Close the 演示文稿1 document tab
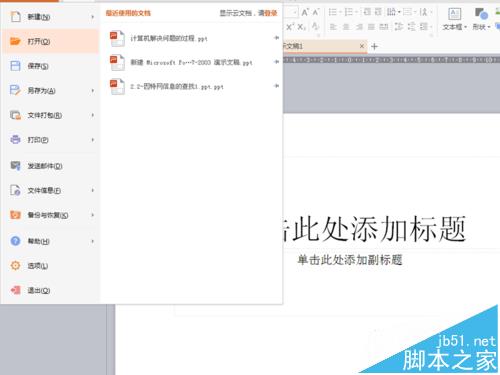 362,46
